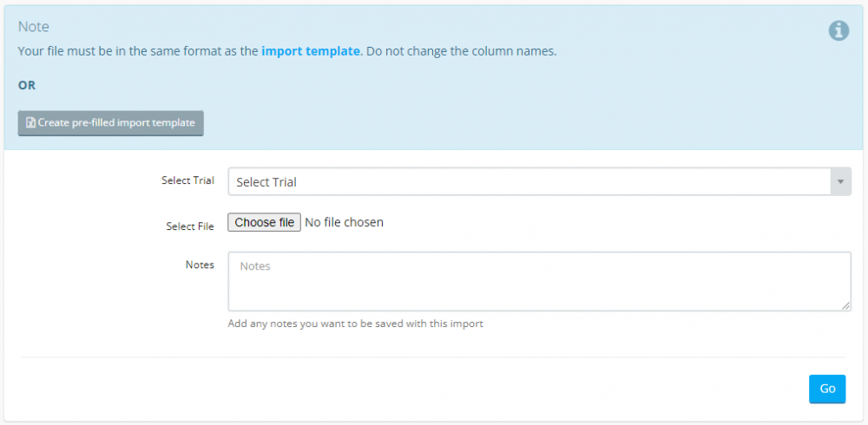Viewport: 868px width, 425px height.
Task: Click the Notes field label
Action: click(200, 265)
